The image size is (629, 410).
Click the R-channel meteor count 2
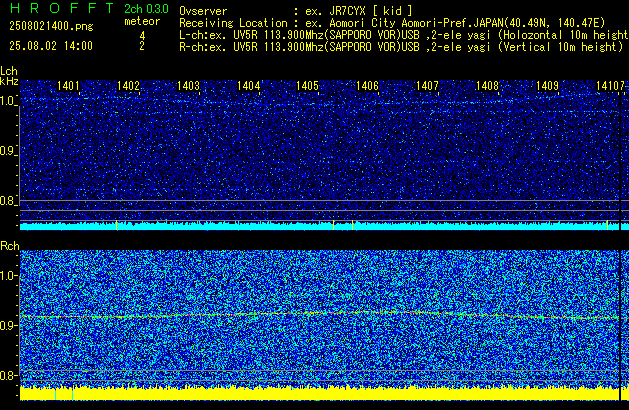coord(142,46)
